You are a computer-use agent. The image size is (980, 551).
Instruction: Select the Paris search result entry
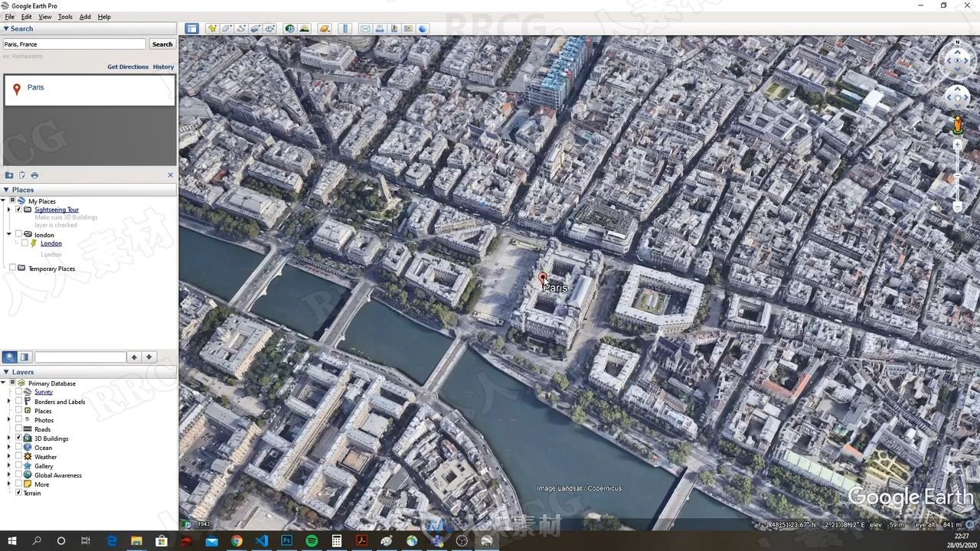90,90
